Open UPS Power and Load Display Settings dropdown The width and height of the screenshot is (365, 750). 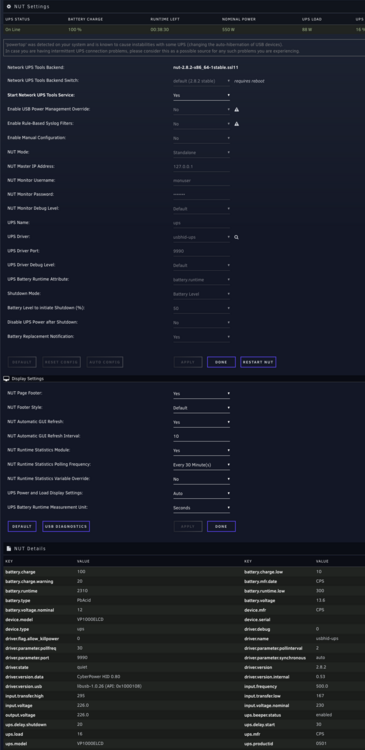point(201,494)
